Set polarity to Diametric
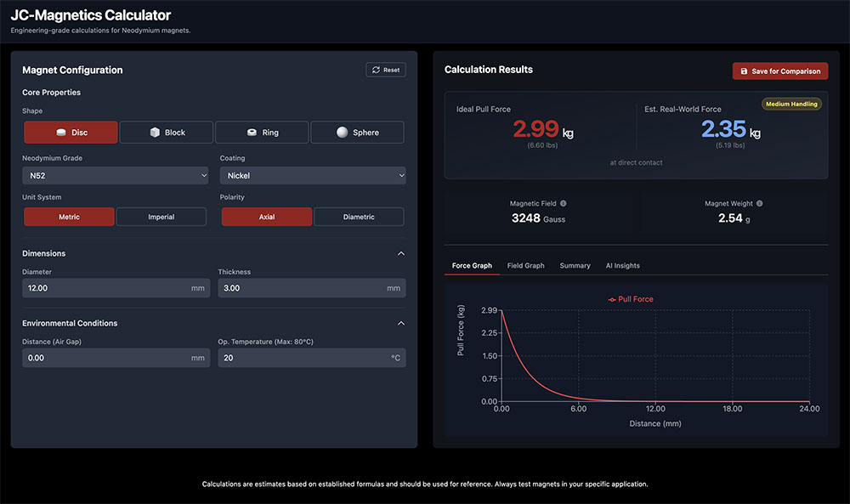The height and width of the screenshot is (504, 850). (359, 217)
